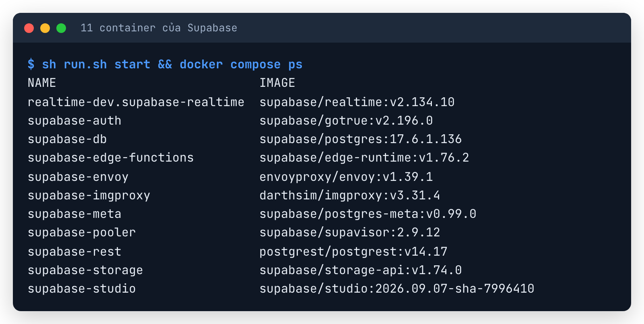Click the 'supabase-auth' container name

(74, 121)
